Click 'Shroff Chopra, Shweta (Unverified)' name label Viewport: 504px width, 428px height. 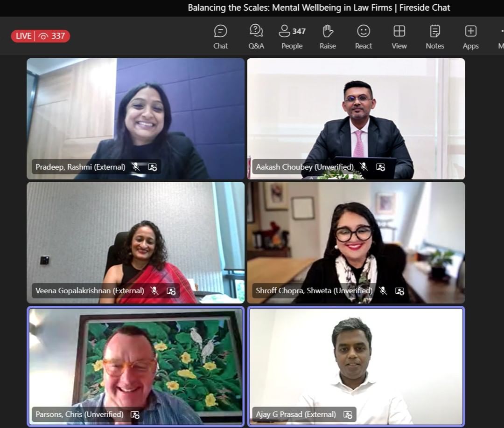pos(314,291)
